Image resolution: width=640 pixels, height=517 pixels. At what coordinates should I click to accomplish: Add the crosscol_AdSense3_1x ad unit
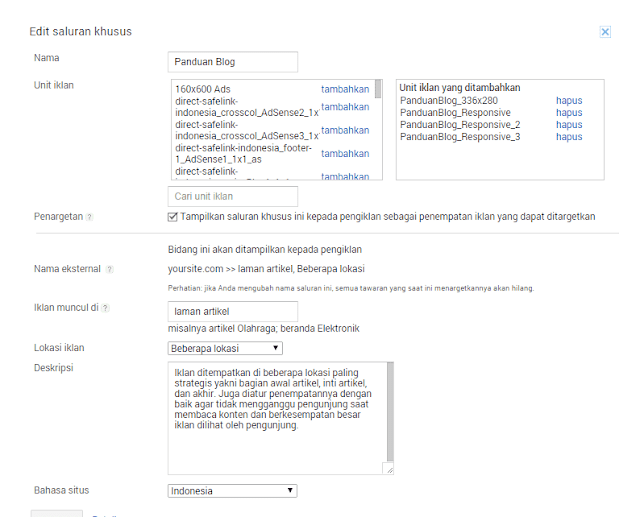point(345,130)
